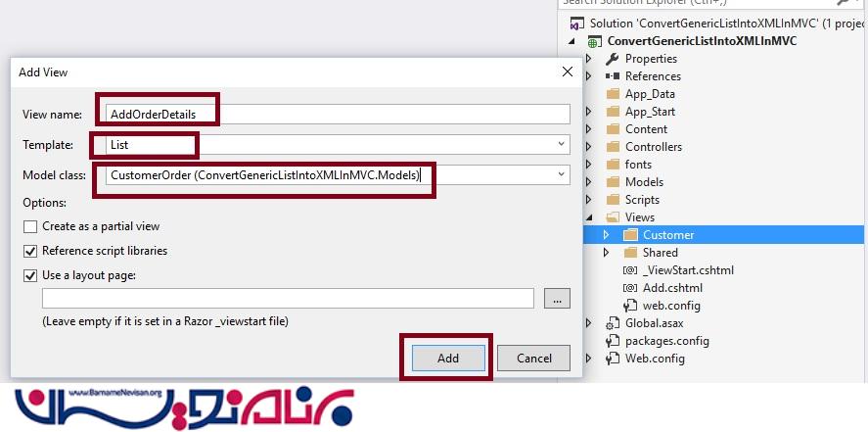The width and height of the screenshot is (868, 432).
Task: Uncheck Use a layout page
Action: (x=30, y=275)
